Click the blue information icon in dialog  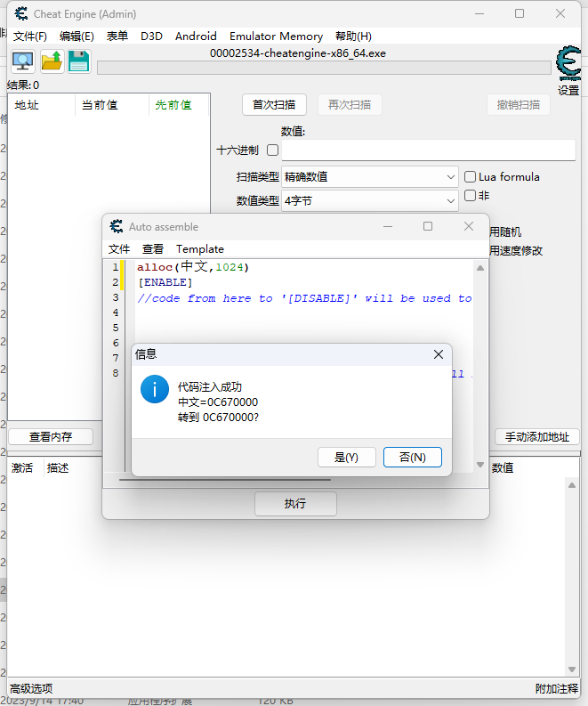154,389
